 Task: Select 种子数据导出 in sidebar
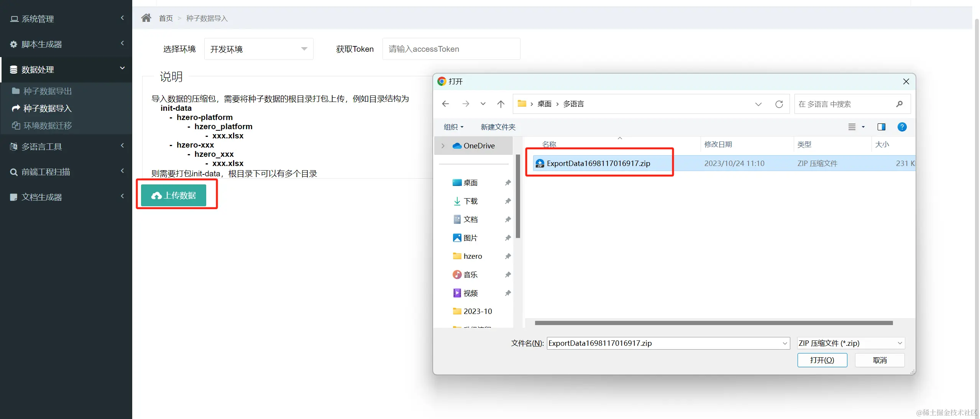click(48, 91)
